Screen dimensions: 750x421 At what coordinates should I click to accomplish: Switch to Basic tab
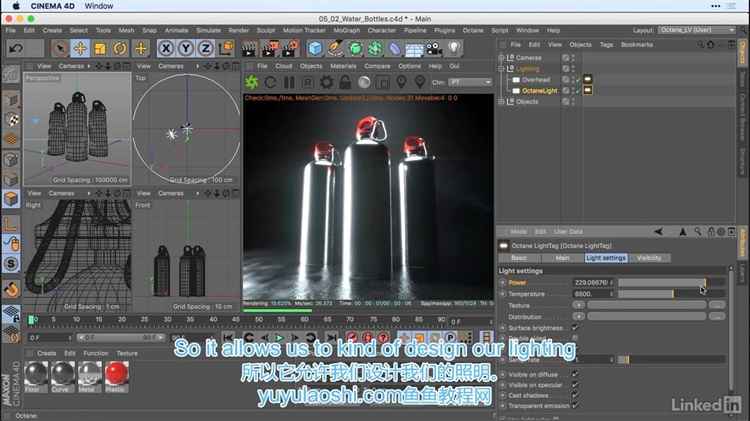pyautogui.click(x=519, y=258)
